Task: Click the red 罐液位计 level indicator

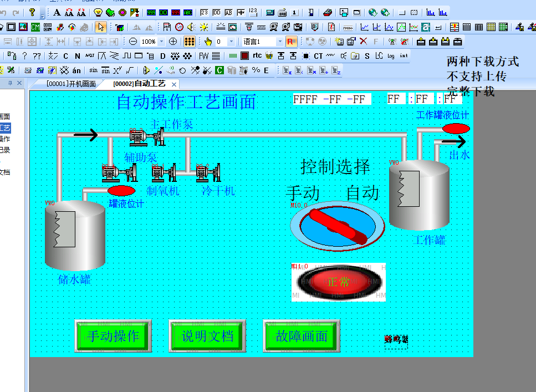Action: 121,191
